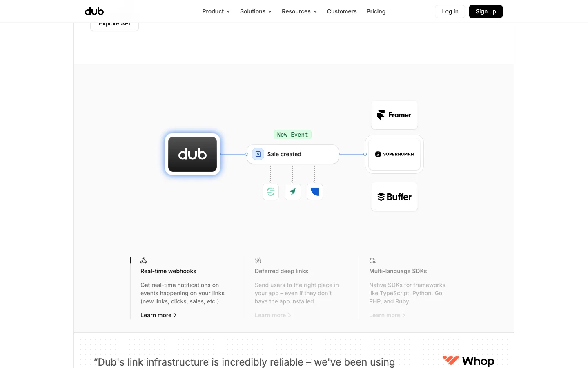This screenshot has width=588, height=368.
Task: Click the large dub logo tile
Action: (193, 154)
